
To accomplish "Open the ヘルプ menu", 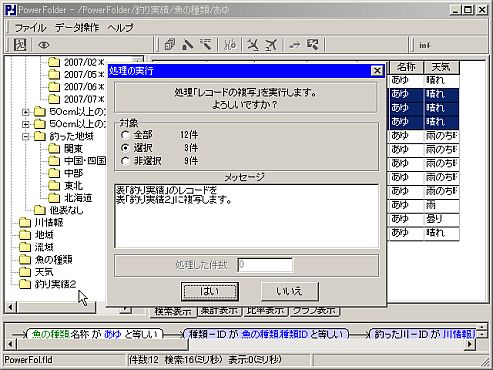I will pos(120,27).
